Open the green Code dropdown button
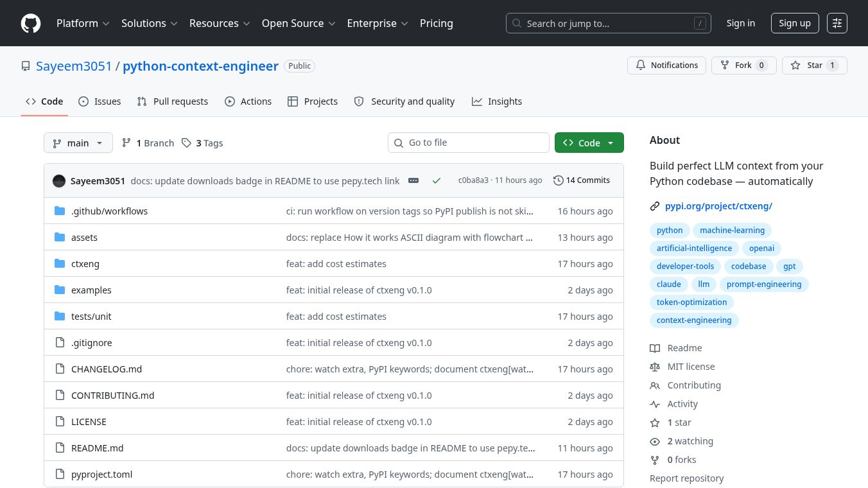868x488 pixels. [589, 143]
